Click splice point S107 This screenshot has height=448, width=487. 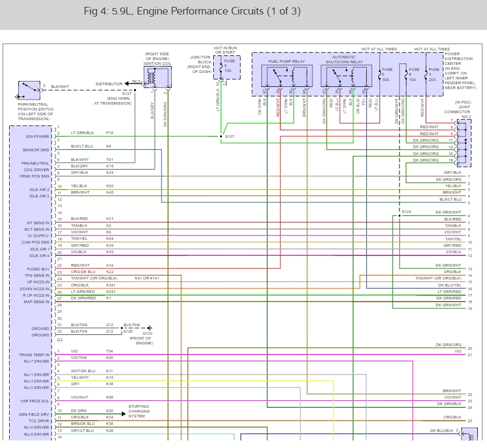(x=222, y=136)
